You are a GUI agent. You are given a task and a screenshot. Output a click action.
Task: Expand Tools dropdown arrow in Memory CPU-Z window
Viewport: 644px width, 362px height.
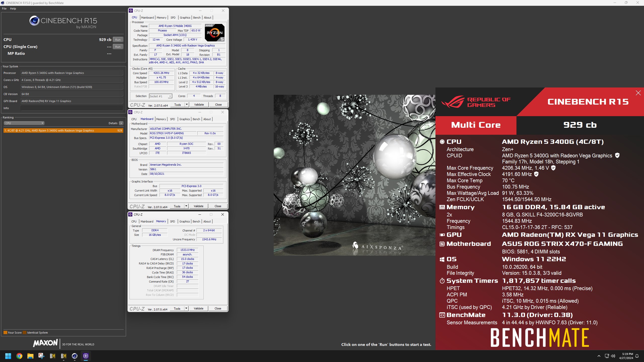[x=186, y=308]
